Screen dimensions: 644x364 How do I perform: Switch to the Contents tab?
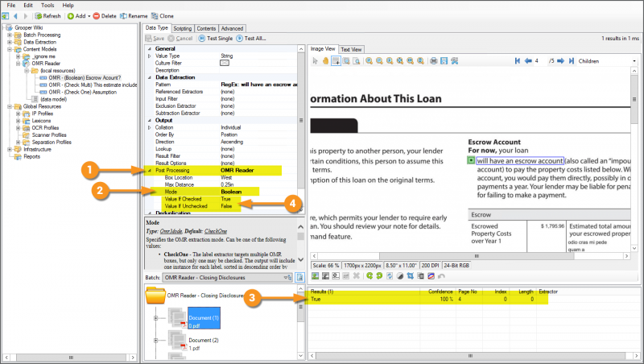206,28
